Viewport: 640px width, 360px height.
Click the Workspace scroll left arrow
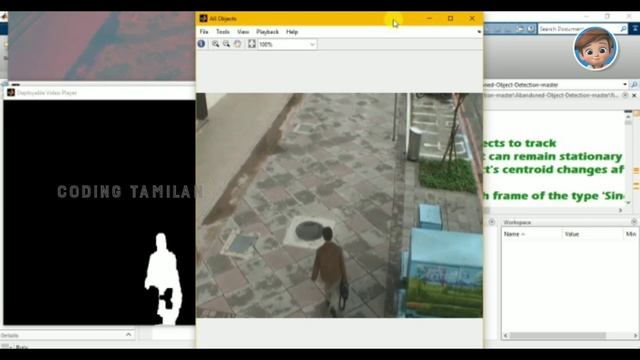coord(506,336)
